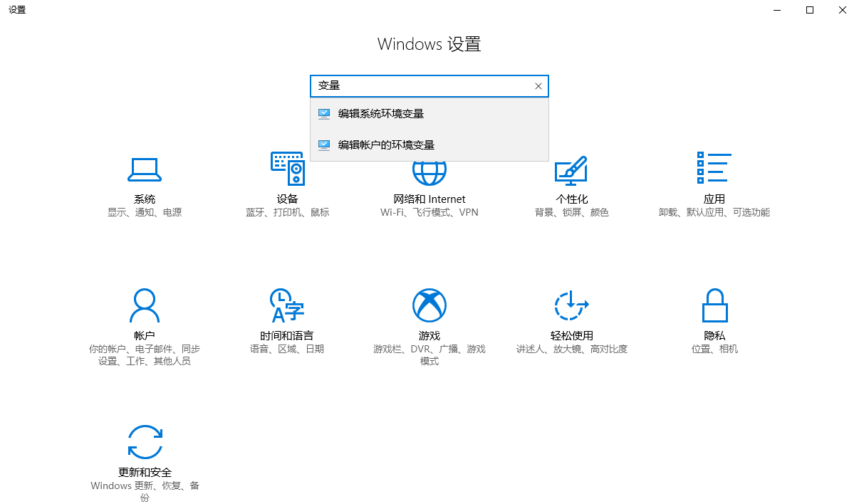This screenshot has height=504, width=859.
Task: Click the 背景、锁屏、颜色 description
Action: pos(572,212)
